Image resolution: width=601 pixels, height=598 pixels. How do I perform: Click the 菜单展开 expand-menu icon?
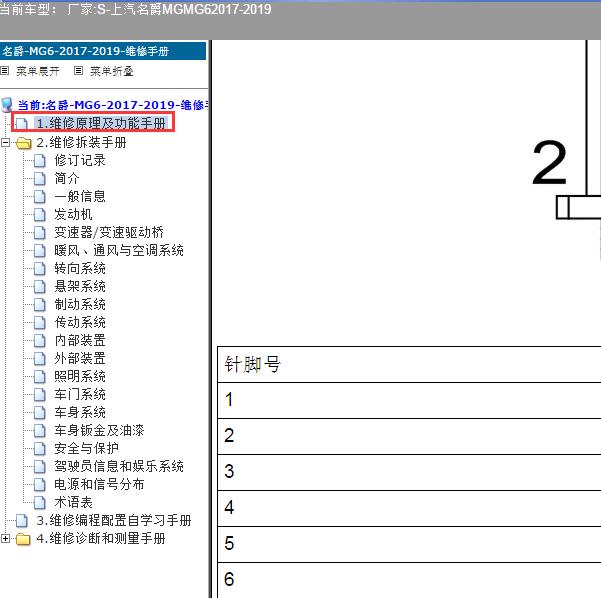pos(4,71)
